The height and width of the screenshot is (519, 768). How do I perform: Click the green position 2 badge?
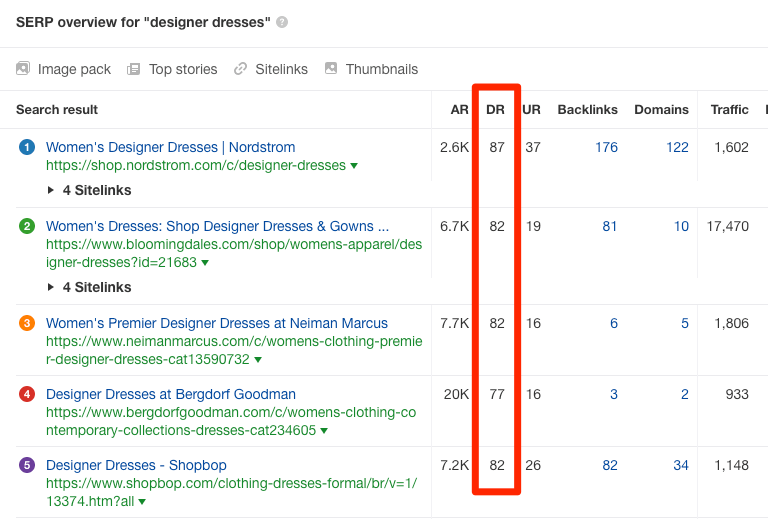(27, 227)
